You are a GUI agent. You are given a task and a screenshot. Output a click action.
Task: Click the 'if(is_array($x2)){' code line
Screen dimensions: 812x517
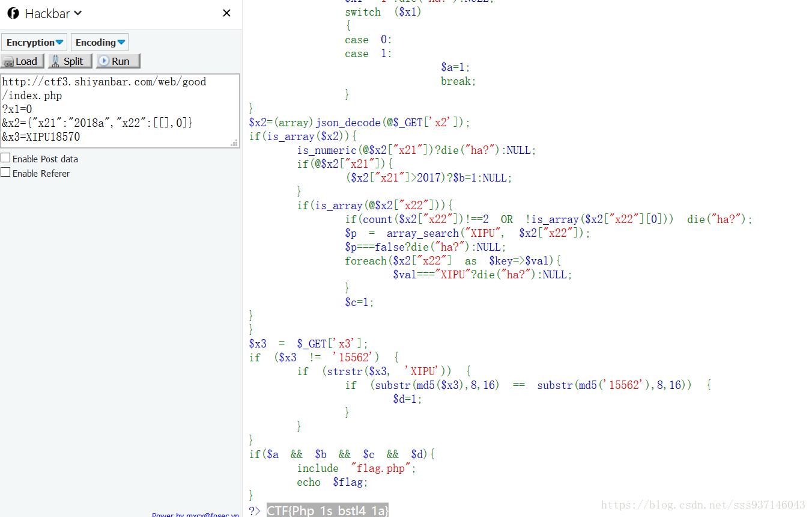(x=303, y=136)
